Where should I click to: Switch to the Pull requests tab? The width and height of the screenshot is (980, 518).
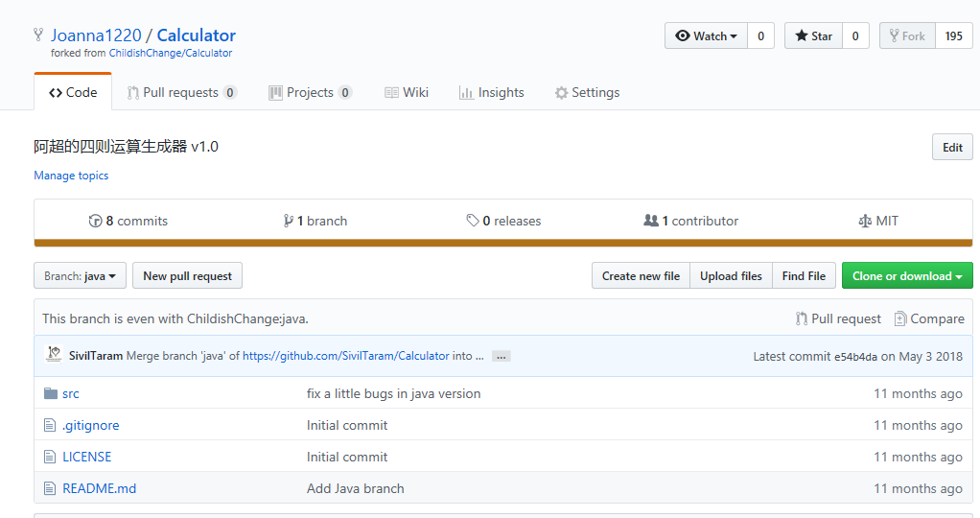click(182, 93)
